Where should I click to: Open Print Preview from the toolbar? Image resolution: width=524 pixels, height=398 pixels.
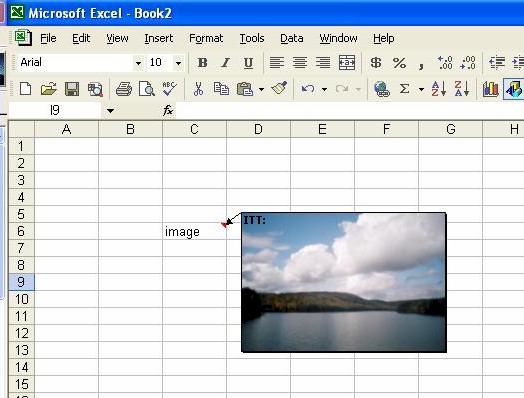click(146, 89)
